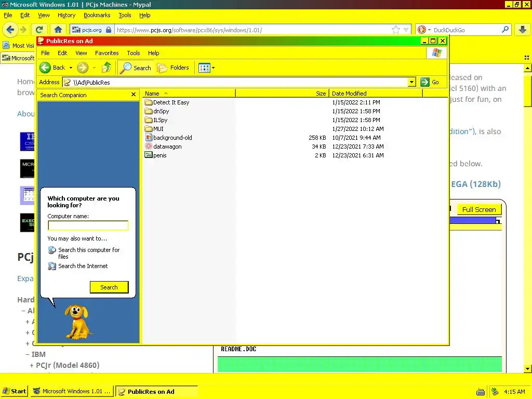The image size is (532, 399).
Task: Click the Forward arrow in Explorer toolbar
Action: pyautogui.click(x=83, y=68)
